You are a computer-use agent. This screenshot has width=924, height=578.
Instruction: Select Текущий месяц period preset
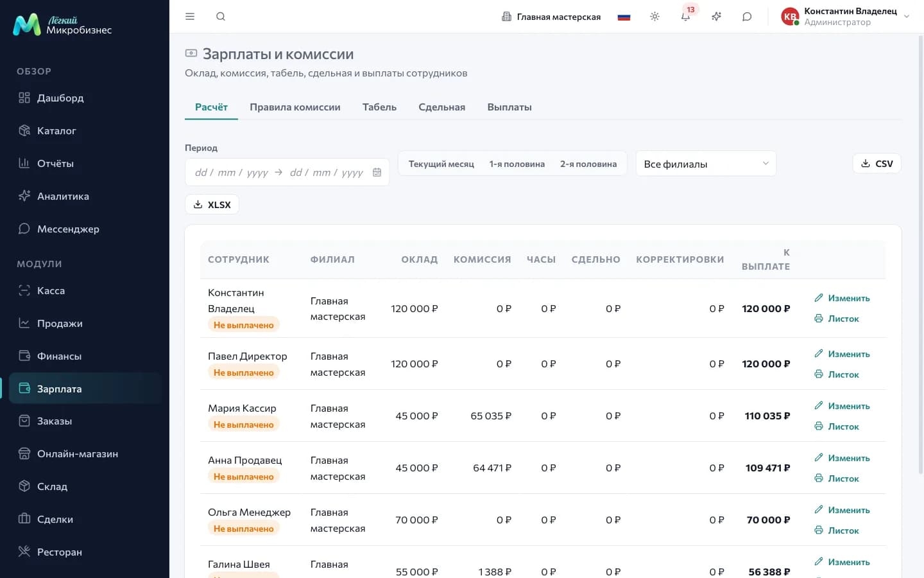click(441, 164)
